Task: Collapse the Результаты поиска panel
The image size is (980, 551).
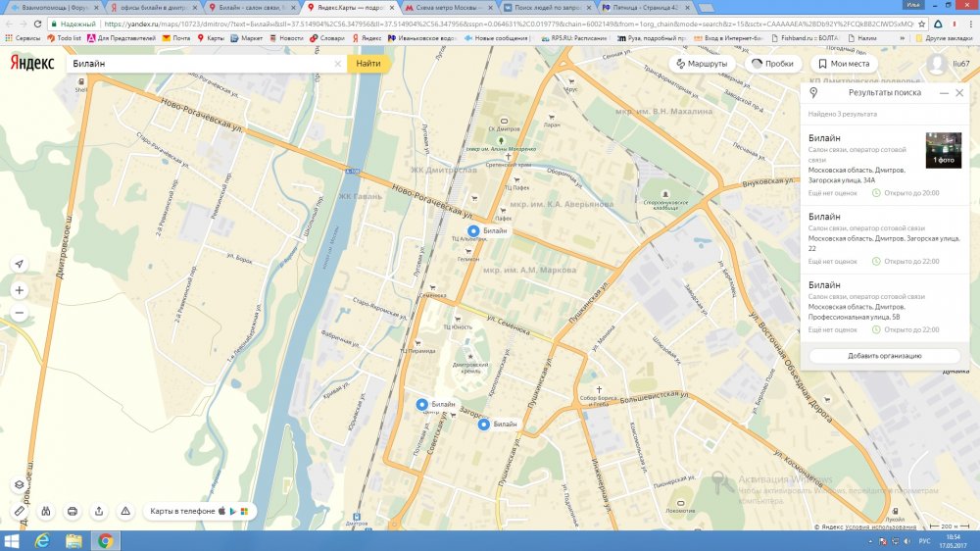Action: click(x=944, y=92)
